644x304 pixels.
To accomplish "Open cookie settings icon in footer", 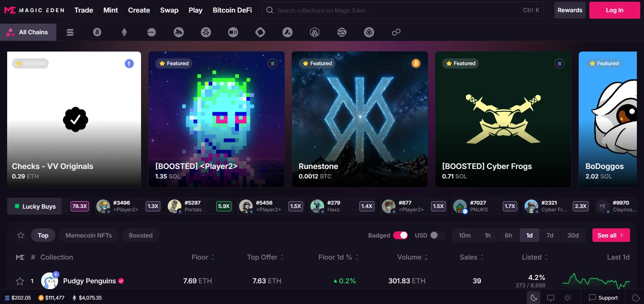I will coord(636,298).
